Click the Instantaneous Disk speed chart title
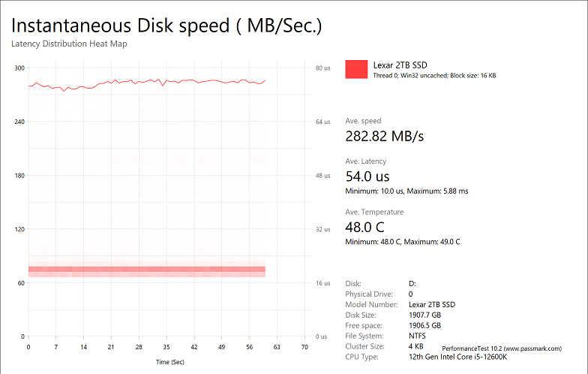The width and height of the screenshot is (588, 374). (166, 25)
